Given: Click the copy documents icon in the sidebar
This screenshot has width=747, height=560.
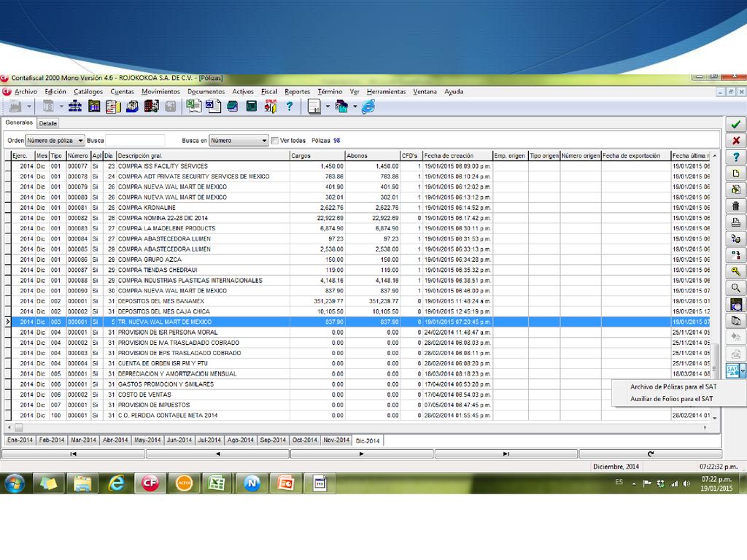Looking at the screenshot, I should [735, 321].
